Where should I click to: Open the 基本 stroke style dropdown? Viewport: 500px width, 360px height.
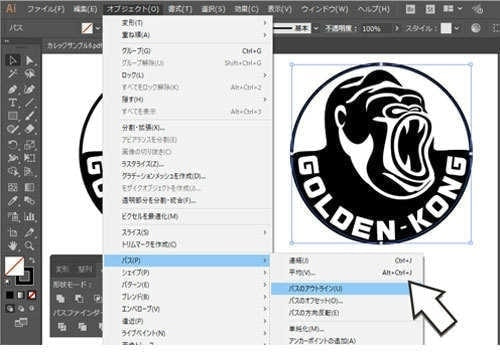coord(316,28)
